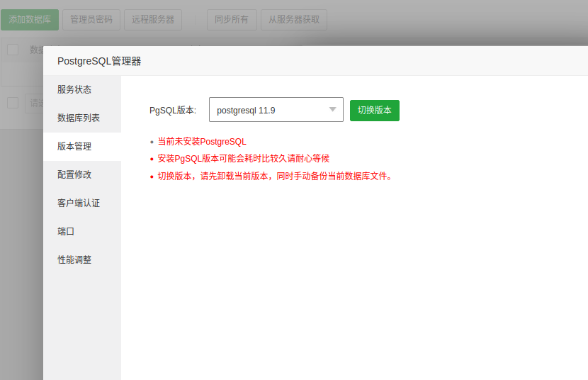Screen dimensions: 588x380
Task: Click 同步所有 in background toolbar
Action: coord(232,20)
